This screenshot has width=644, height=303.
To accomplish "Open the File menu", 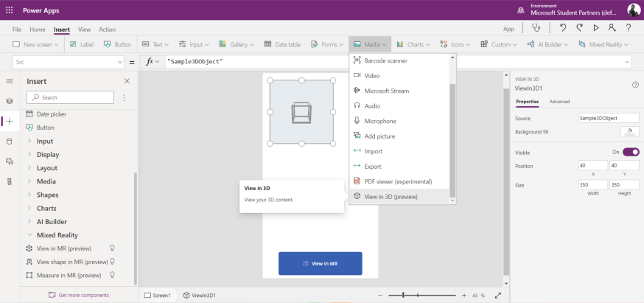I will pyautogui.click(x=17, y=29).
